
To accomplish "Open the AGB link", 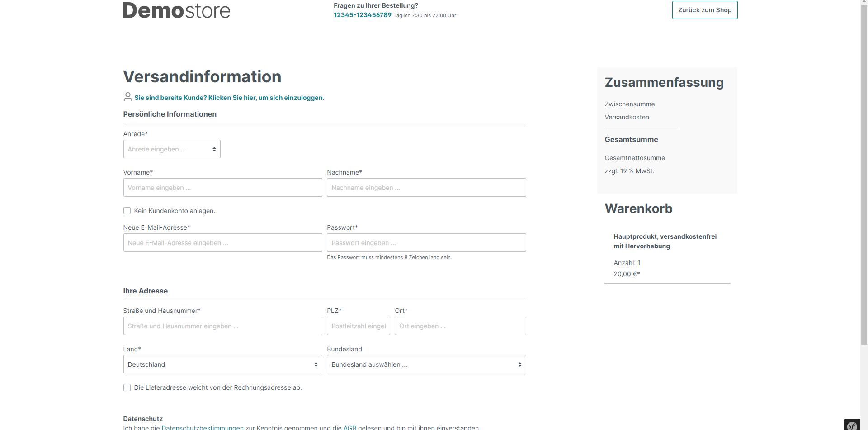I will tap(350, 427).
